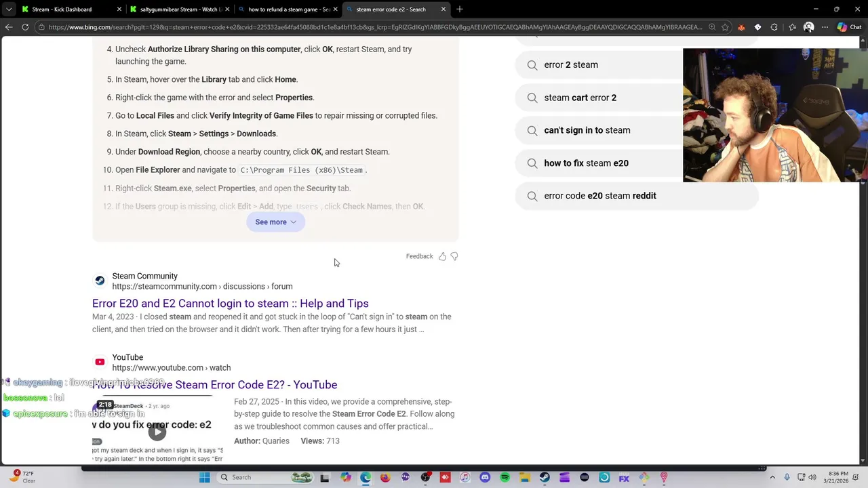Open the white tag-shaped extension icon

[x=757, y=27]
